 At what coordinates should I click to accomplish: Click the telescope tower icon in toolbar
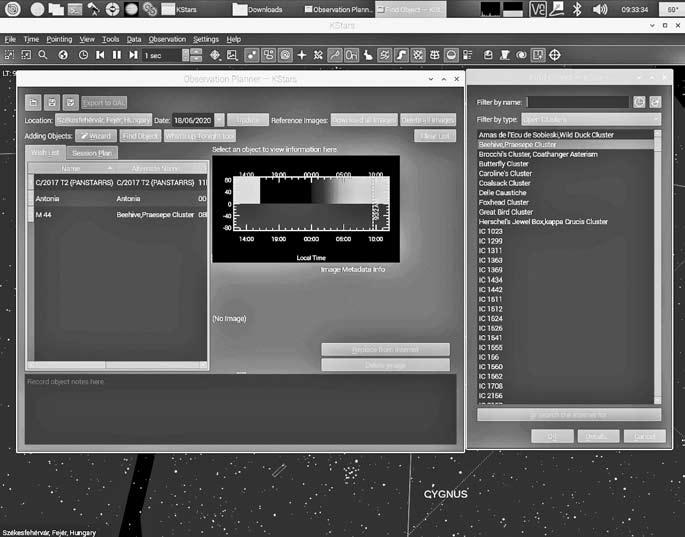tap(505, 55)
